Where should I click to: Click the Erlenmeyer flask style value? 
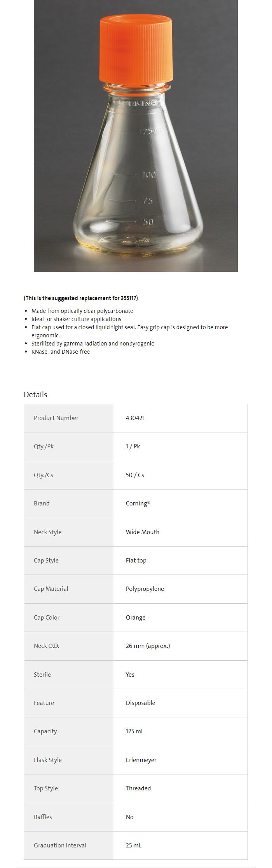point(141,760)
